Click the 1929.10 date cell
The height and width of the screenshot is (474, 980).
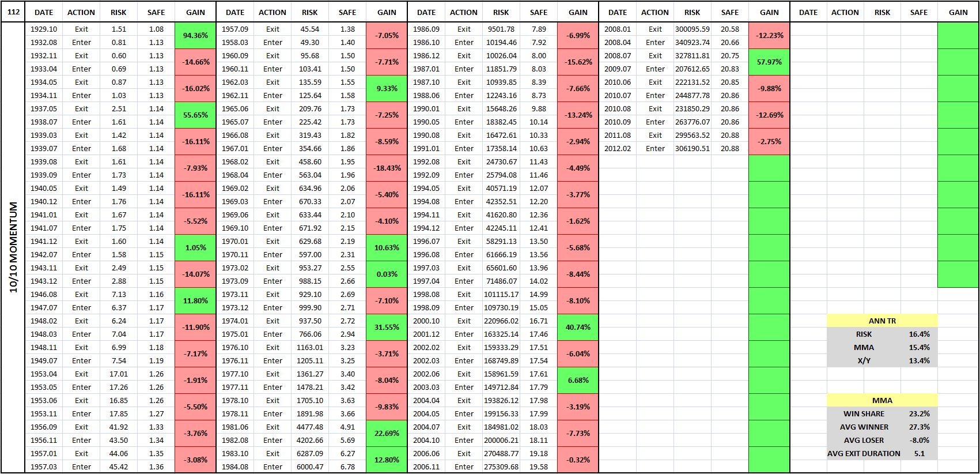(x=44, y=29)
